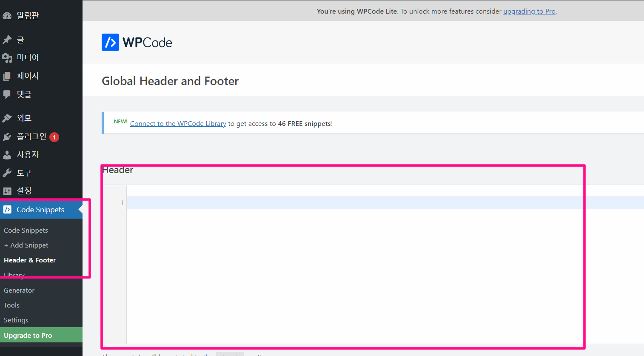Click the WPCode icon in Code Snippets menu

[x=7, y=210]
